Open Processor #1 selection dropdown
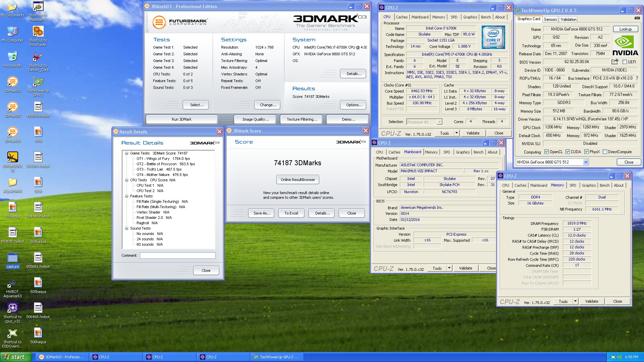This screenshot has height=362, width=644. [x=439, y=122]
